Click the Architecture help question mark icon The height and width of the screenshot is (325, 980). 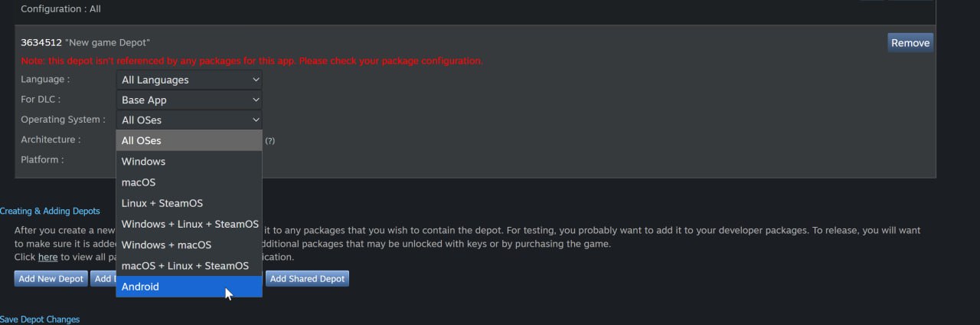pos(269,141)
